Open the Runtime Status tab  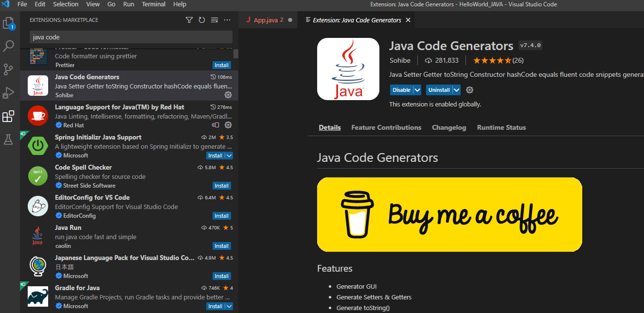[x=501, y=127]
